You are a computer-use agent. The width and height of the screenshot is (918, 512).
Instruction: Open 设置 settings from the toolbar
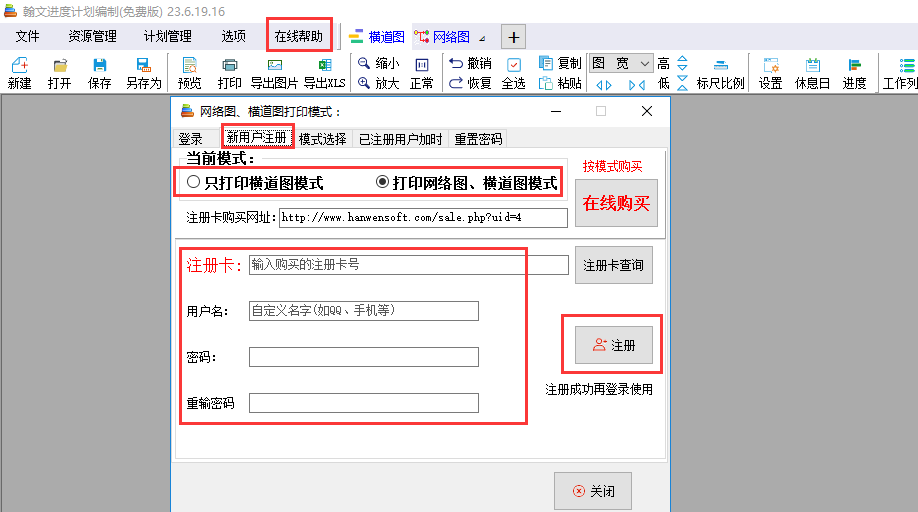(770, 73)
